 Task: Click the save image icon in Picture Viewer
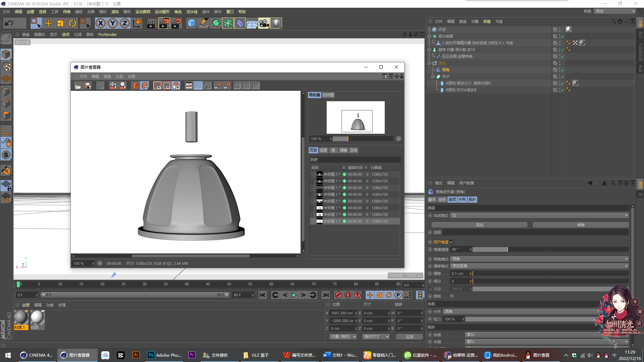click(88, 86)
